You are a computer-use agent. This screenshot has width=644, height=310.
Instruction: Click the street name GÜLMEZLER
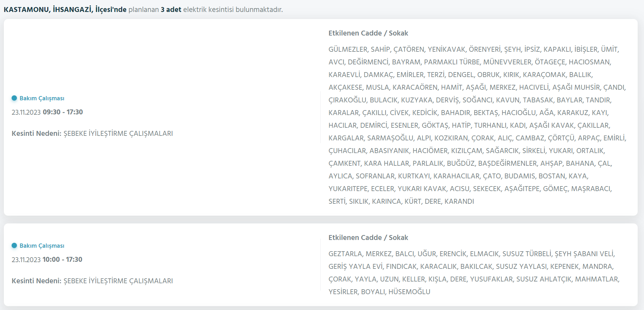click(x=348, y=49)
